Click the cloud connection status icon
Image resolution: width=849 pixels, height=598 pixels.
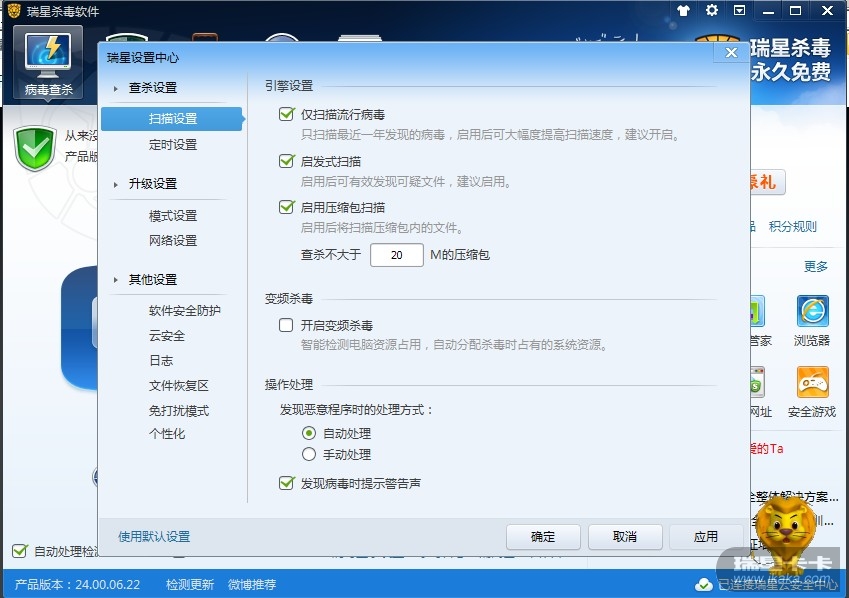pyautogui.click(x=703, y=585)
